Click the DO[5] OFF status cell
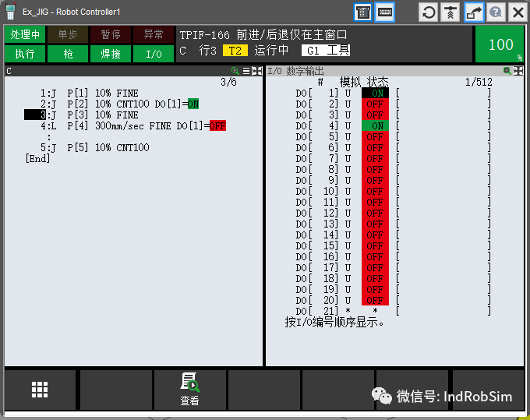The width and height of the screenshot is (530, 420). (x=375, y=136)
